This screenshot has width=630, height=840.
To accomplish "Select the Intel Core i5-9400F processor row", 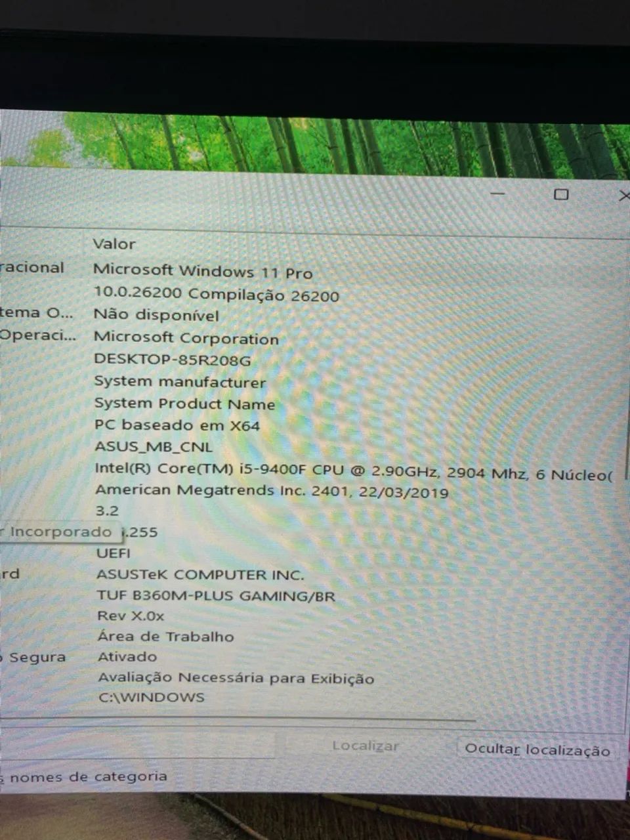I will 353,471.
